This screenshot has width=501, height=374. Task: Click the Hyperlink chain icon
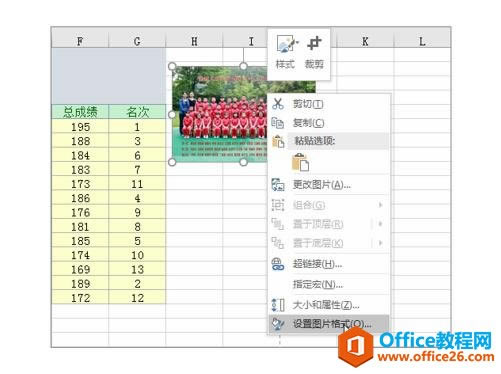pos(278,264)
